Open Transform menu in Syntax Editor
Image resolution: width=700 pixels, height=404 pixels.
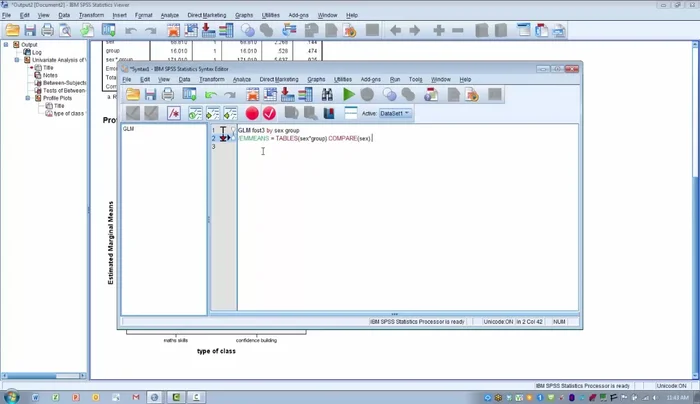coord(212,79)
